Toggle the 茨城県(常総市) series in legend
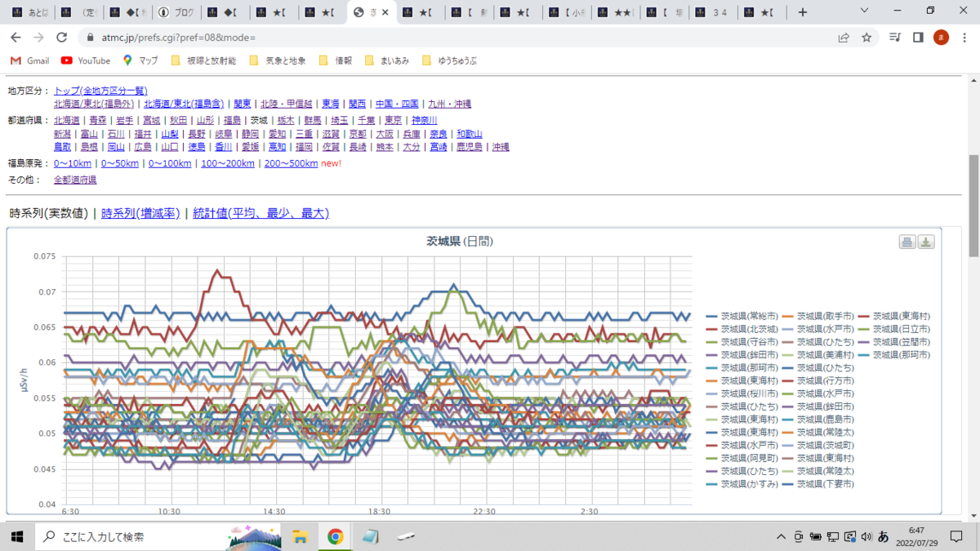The image size is (980, 551). 742,316
